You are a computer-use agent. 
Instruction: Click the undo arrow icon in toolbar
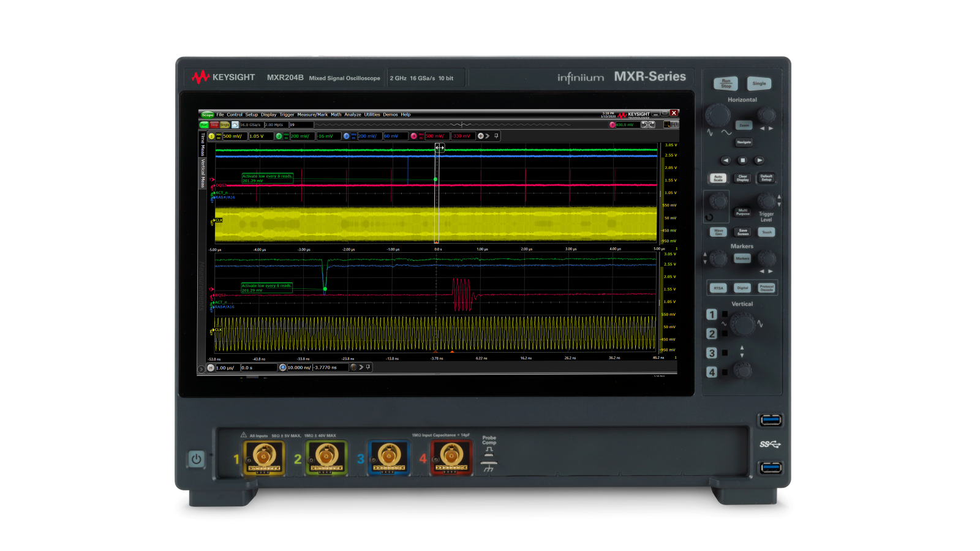(645, 125)
